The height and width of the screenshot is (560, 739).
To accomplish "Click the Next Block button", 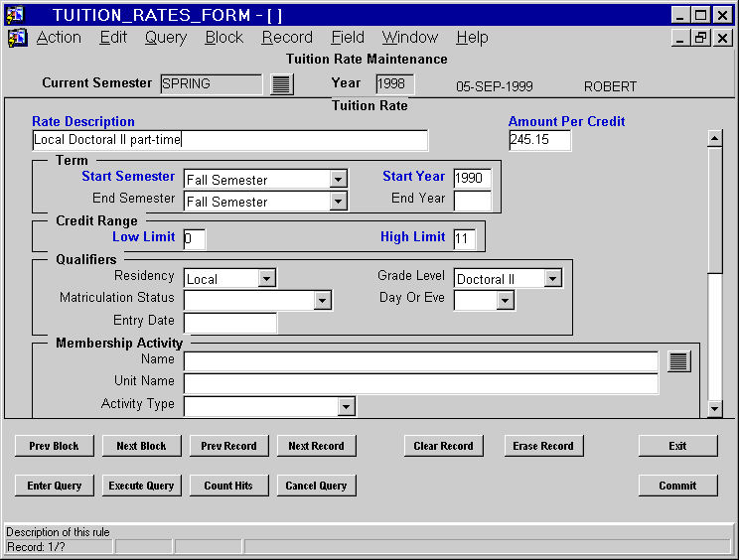I will tap(141, 446).
